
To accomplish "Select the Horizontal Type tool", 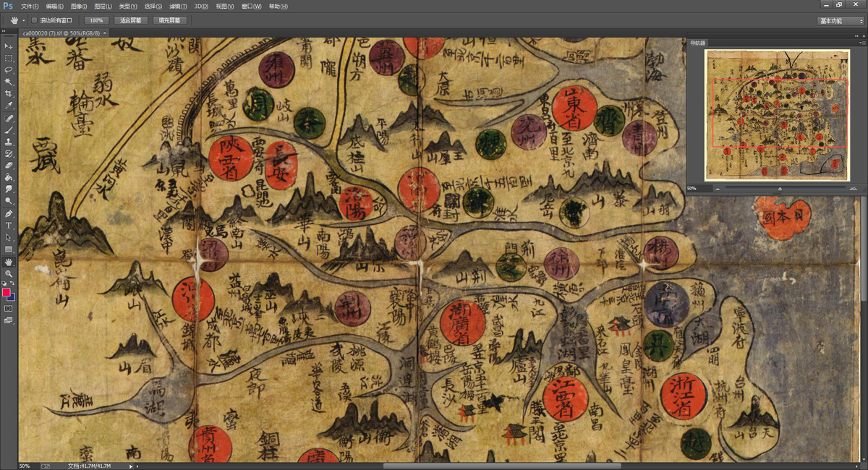I will tap(9, 226).
